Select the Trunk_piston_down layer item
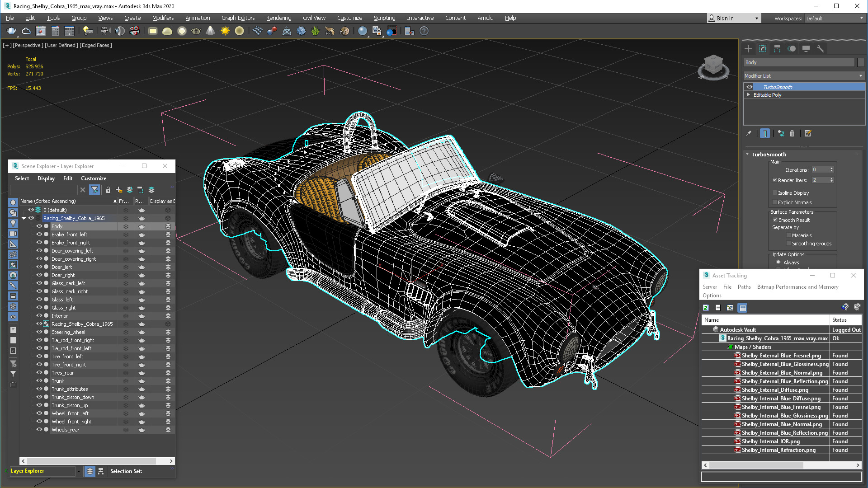This screenshot has width=868, height=488. pos(73,397)
